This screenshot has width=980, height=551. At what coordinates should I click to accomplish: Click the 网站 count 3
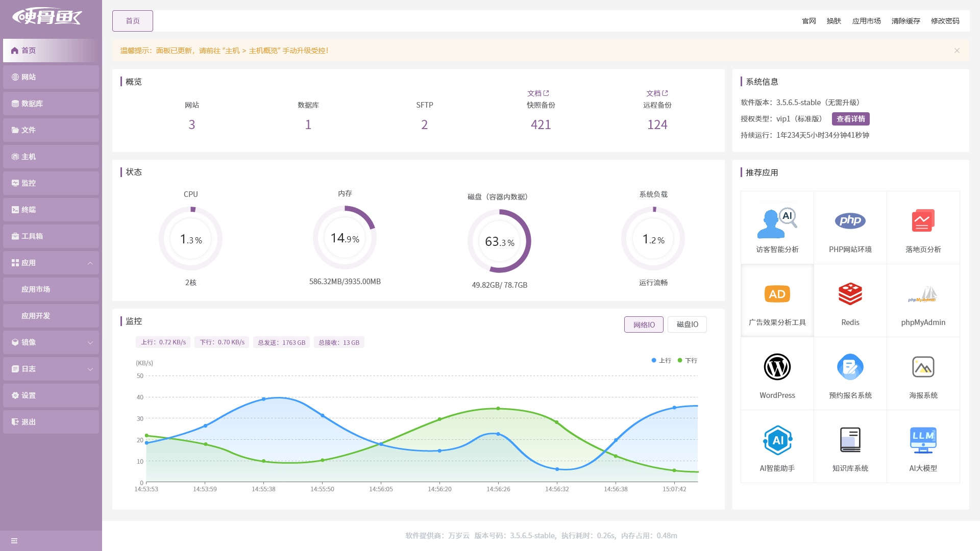point(192,124)
